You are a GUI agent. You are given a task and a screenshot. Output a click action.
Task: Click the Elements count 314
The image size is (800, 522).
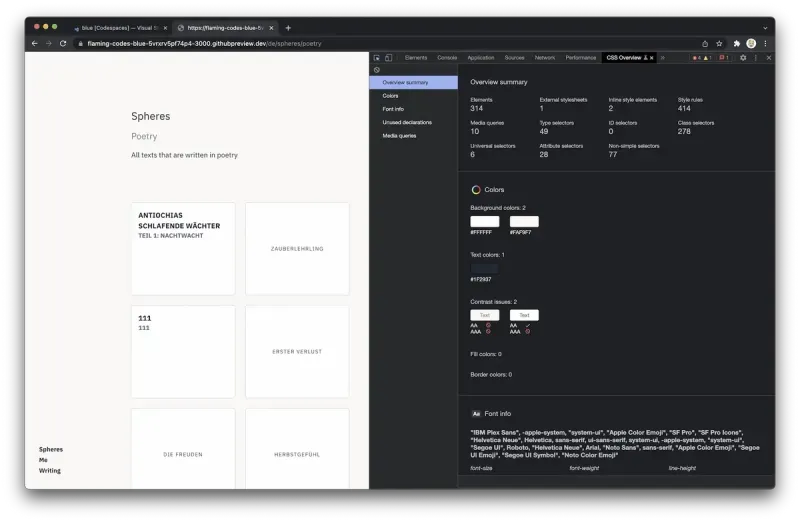coord(477,108)
